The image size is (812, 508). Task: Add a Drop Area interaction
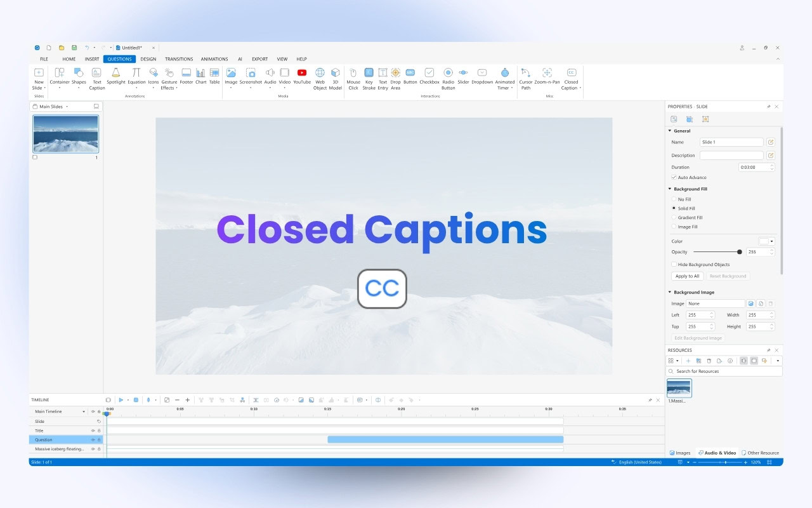click(x=395, y=79)
